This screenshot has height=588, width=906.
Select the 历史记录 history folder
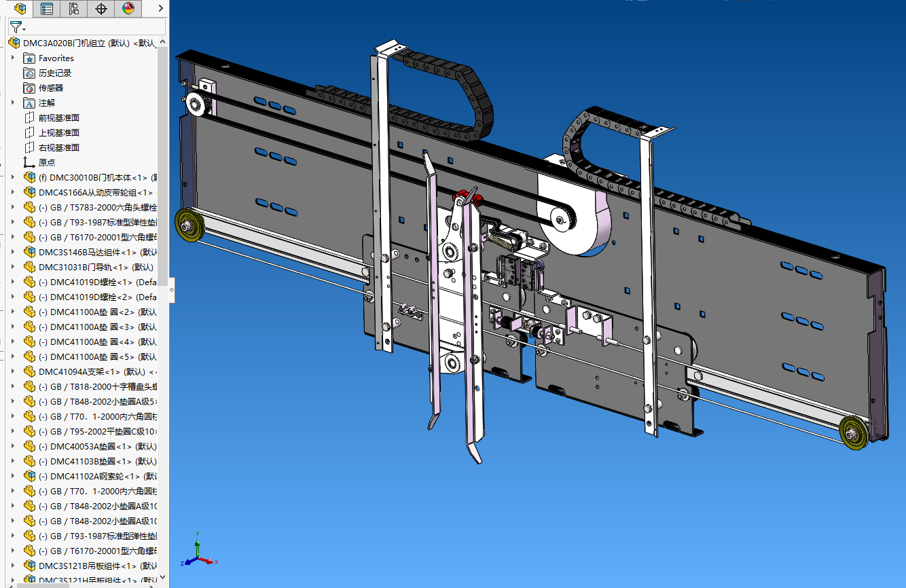pos(54,73)
